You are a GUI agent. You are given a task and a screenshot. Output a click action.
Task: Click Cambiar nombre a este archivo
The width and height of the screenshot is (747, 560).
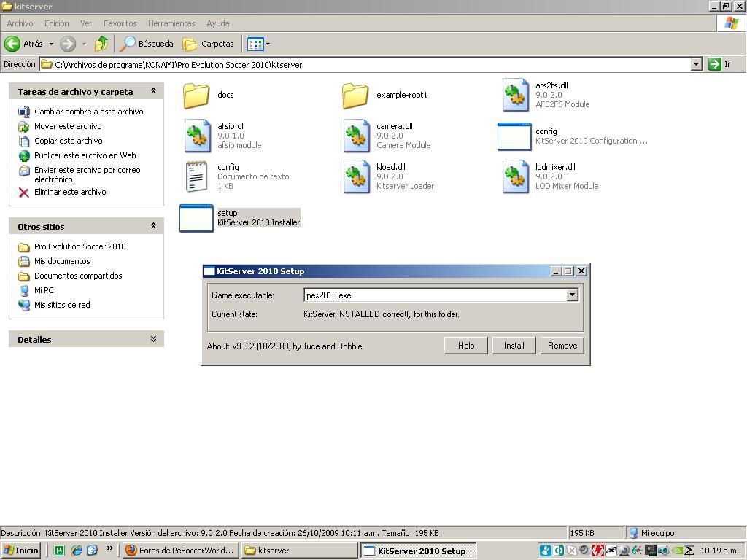click(88, 112)
